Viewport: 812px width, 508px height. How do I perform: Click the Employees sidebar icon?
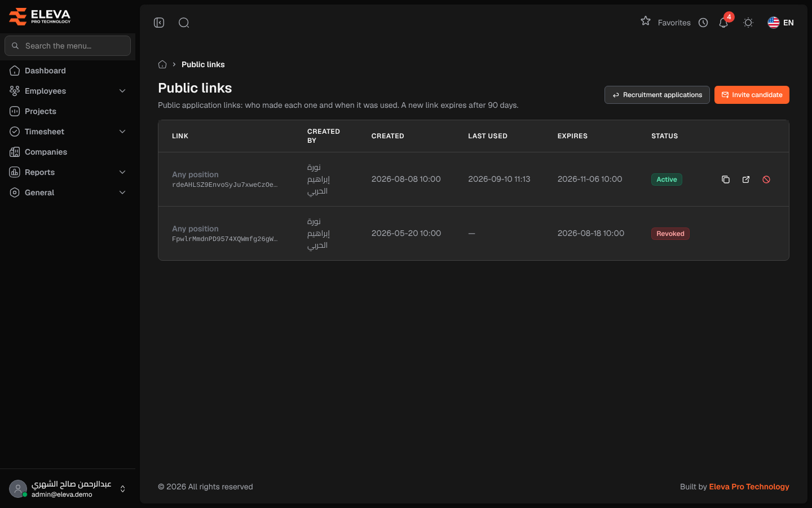tap(15, 91)
